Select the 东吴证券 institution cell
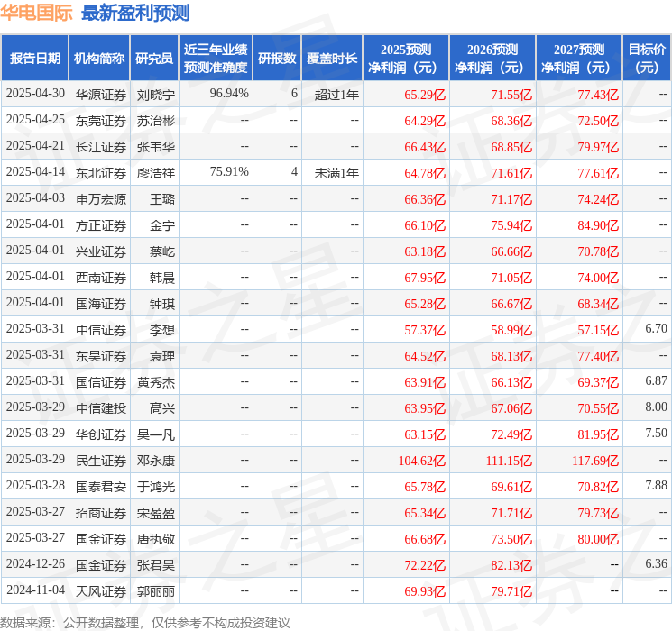Viewport: 672px width, 631px height. [x=101, y=356]
